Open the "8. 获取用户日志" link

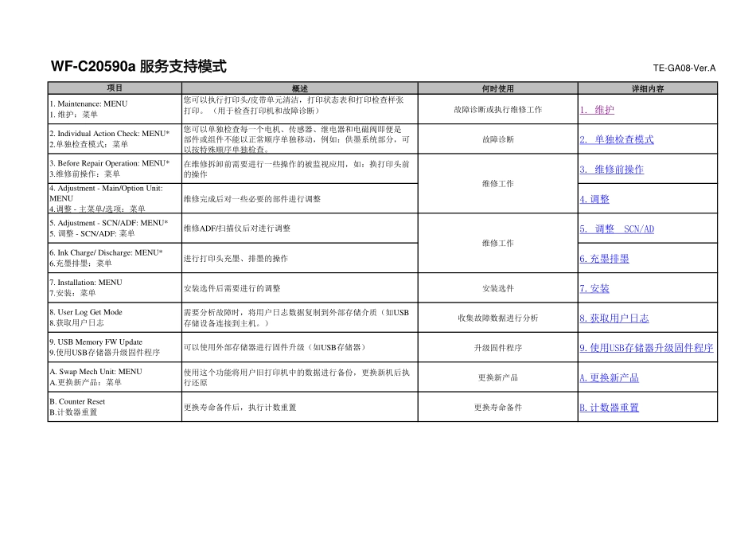click(613, 318)
